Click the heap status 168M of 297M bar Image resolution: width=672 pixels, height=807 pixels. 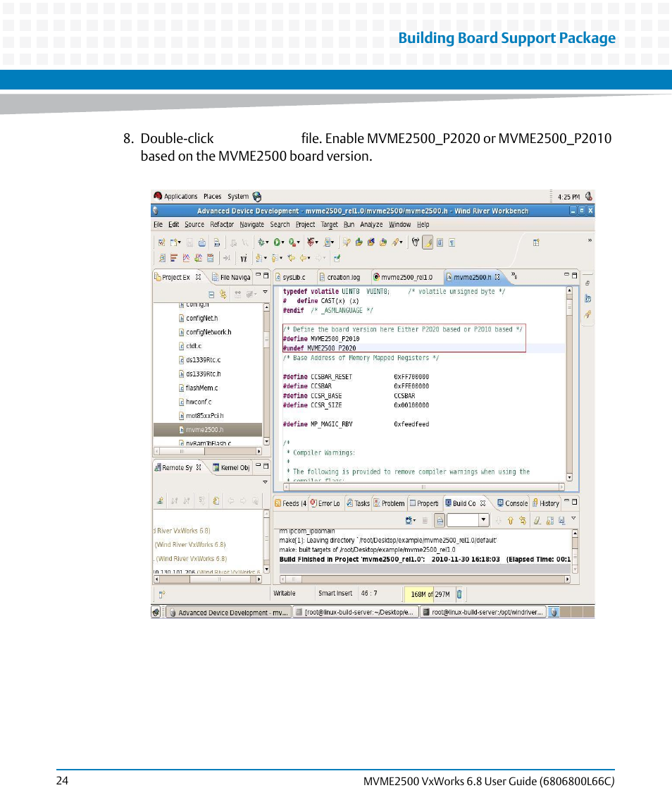click(430, 594)
